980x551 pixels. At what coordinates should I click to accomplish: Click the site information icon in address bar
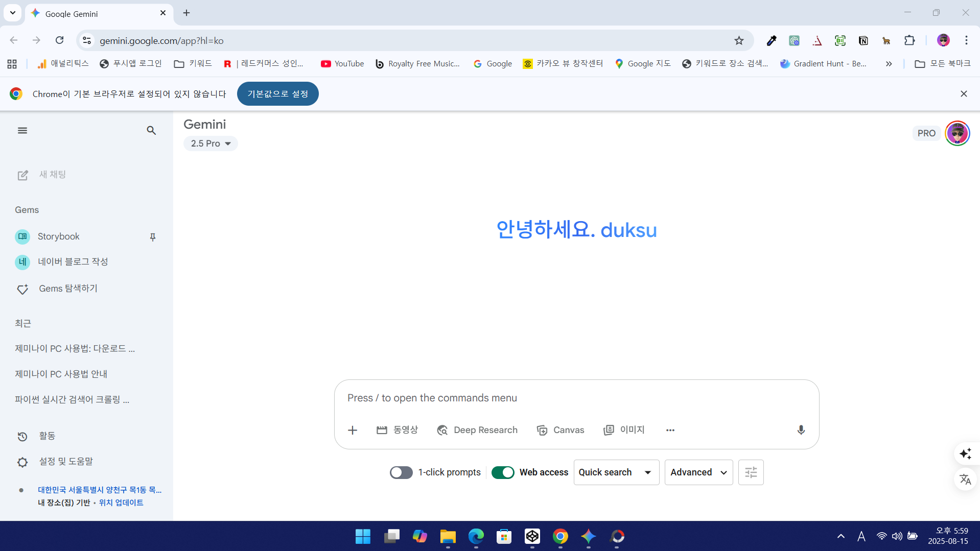[x=87, y=41]
